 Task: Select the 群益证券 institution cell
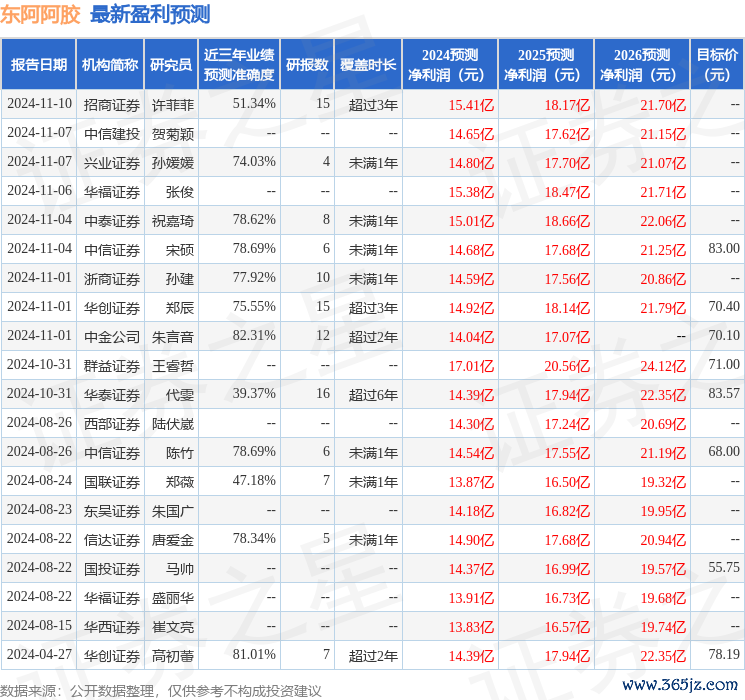(x=112, y=366)
